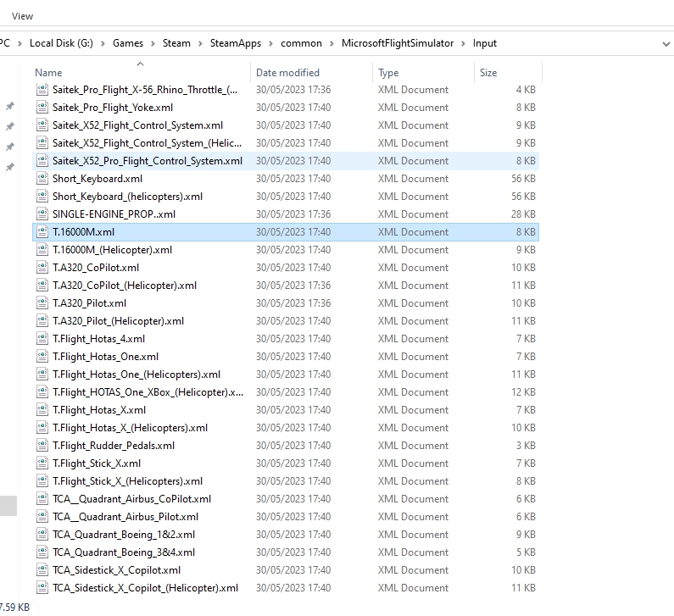Go to Steam folder in breadcrumb

pos(176,43)
